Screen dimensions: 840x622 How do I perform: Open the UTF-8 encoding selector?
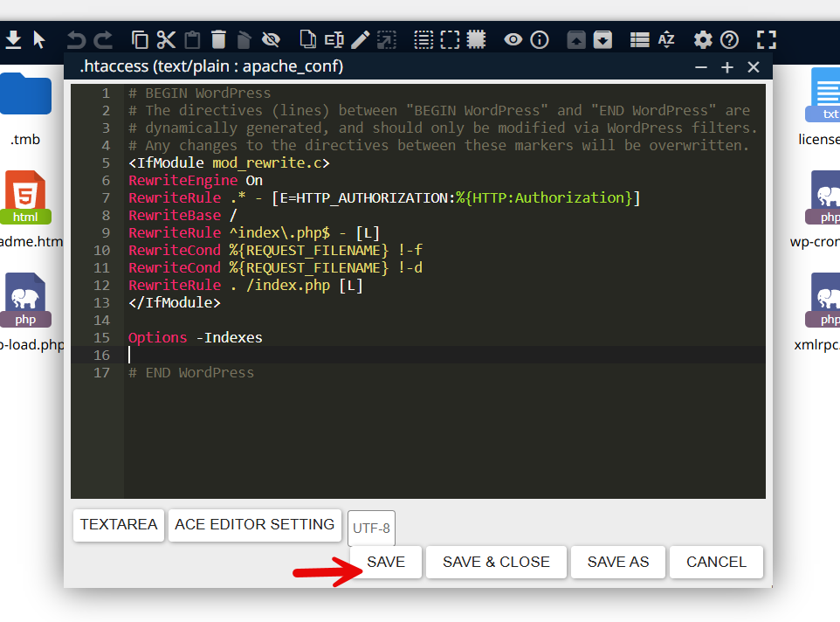tap(371, 528)
